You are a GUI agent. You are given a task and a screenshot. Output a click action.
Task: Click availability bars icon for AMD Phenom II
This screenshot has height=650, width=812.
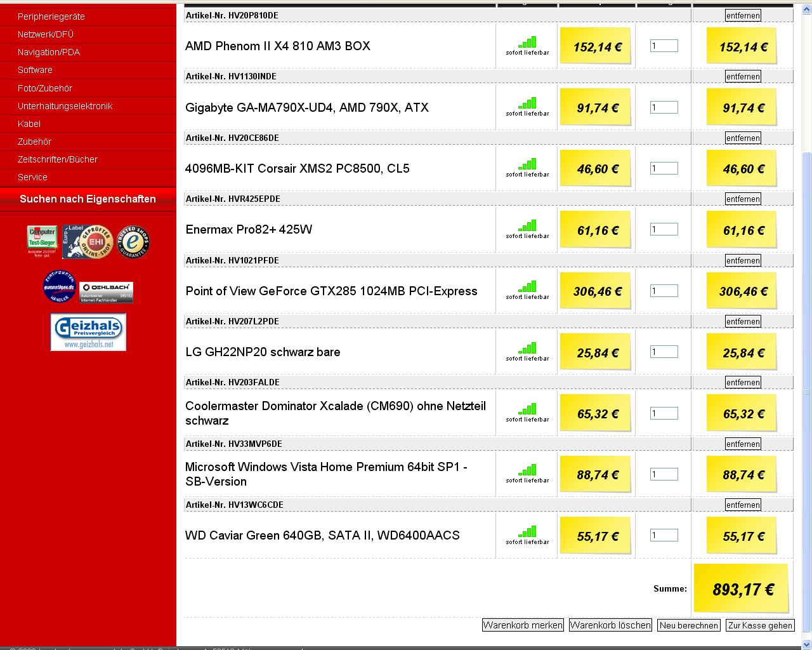[527, 42]
